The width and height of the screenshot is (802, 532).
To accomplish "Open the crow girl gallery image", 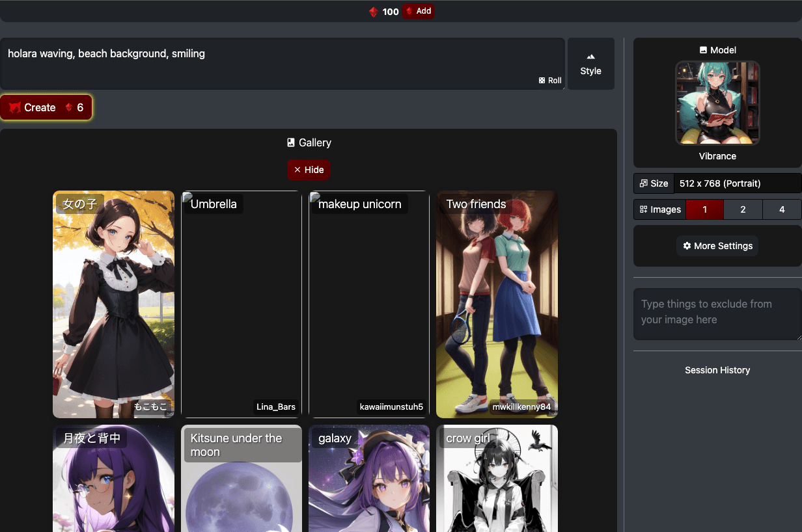I will [x=497, y=479].
